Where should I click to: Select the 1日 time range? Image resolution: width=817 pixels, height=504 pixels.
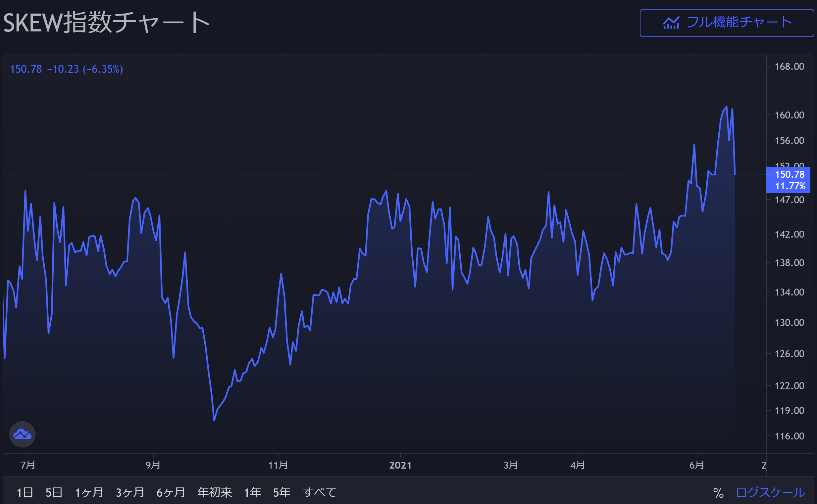[x=25, y=492]
